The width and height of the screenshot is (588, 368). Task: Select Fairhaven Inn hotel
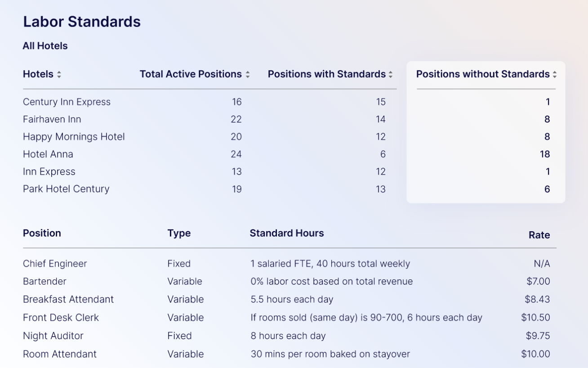point(52,119)
